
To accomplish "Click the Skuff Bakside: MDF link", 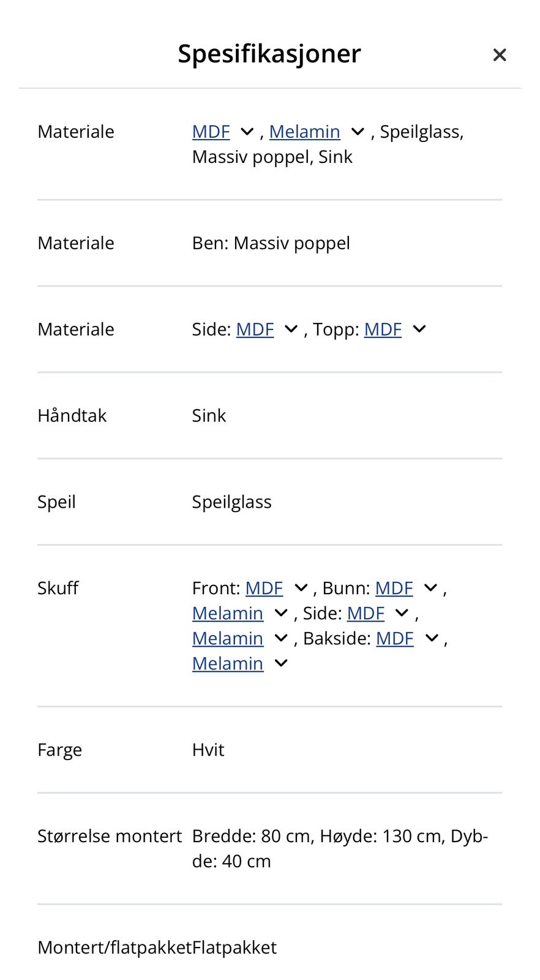I will click(394, 639).
